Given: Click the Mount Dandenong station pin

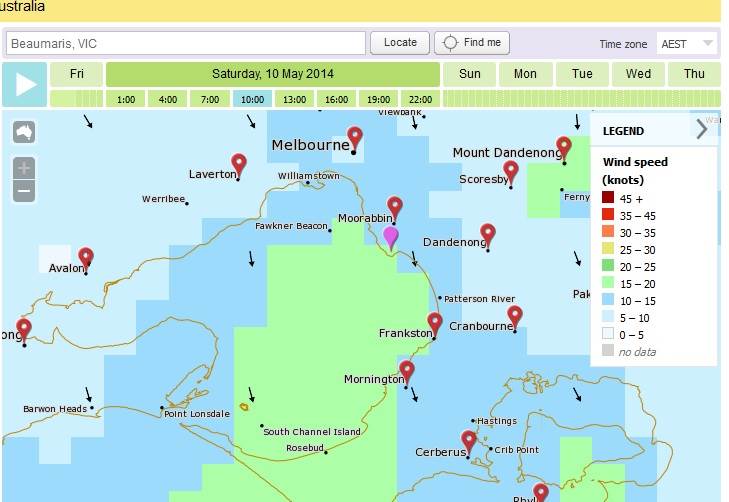Looking at the screenshot, I should (x=564, y=148).
